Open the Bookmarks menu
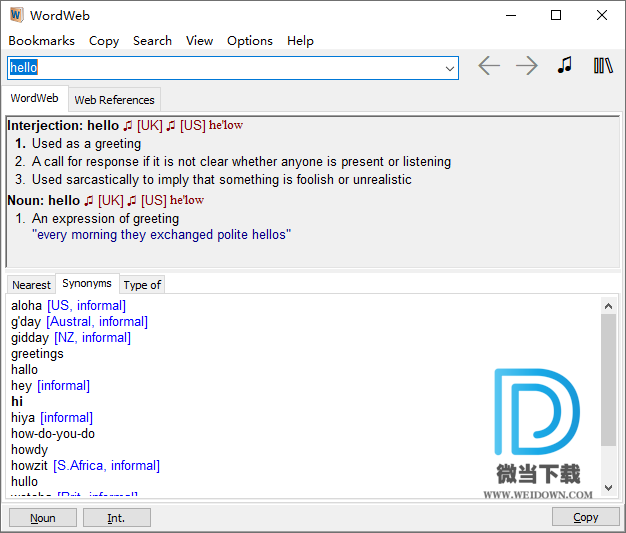The image size is (626, 533). (x=42, y=41)
